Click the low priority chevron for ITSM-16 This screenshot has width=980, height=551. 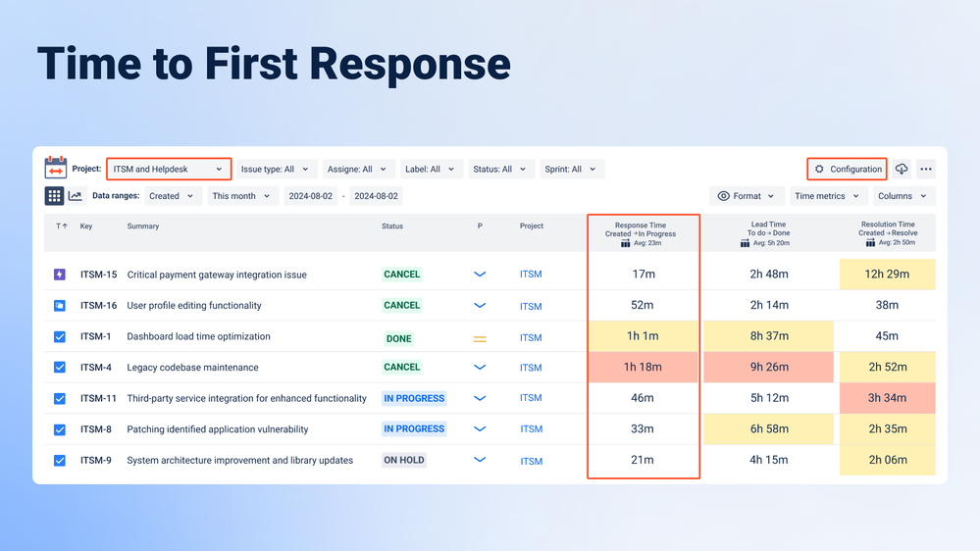[480, 306]
